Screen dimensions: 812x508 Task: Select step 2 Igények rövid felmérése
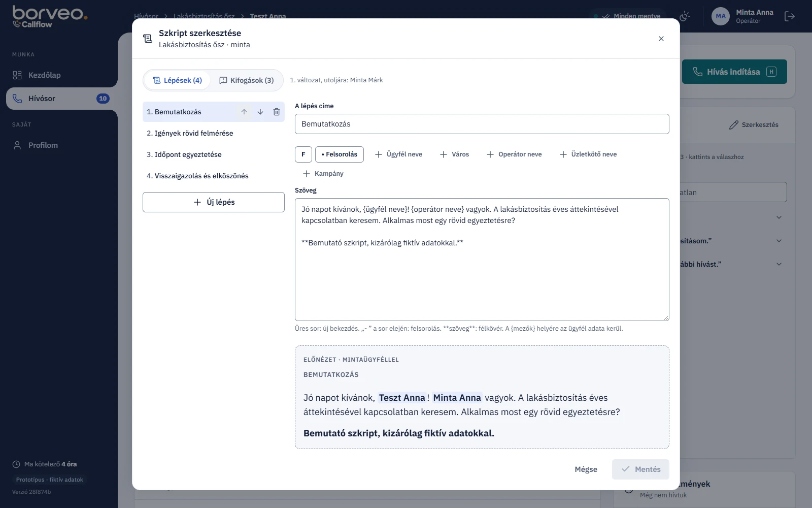click(x=214, y=133)
